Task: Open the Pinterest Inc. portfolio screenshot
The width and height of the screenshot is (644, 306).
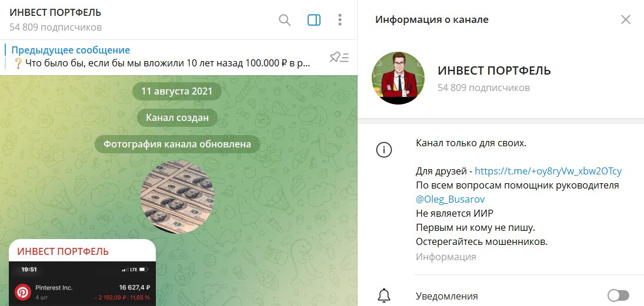Action: tap(82, 284)
